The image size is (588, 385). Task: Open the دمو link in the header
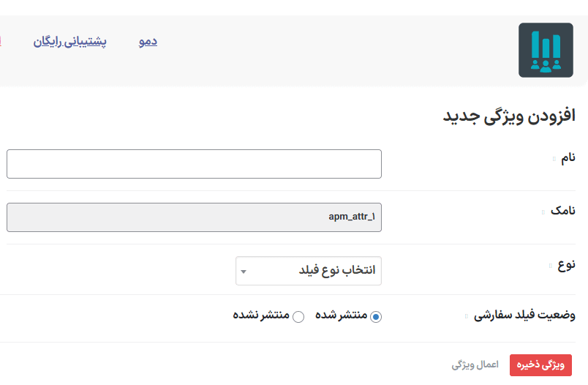(148, 41)
